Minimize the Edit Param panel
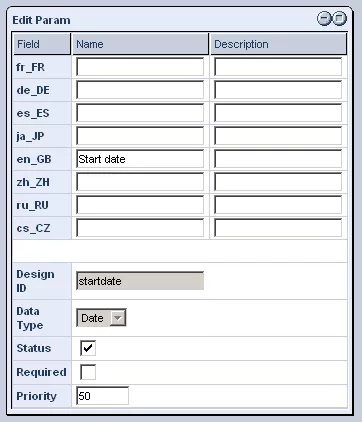This screenshot has width=362, height=422. click(323, 19)
